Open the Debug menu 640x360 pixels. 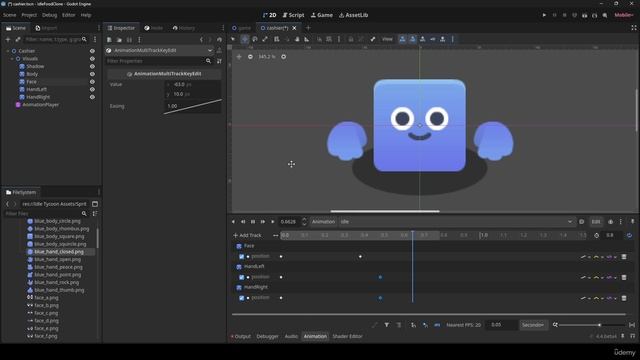(49, 15)
